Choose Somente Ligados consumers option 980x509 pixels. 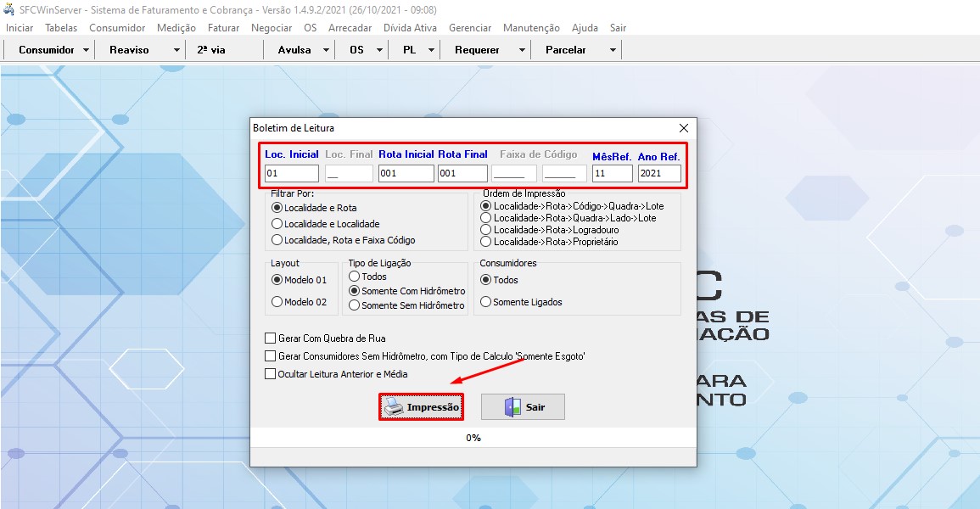(x=486, y=302)
